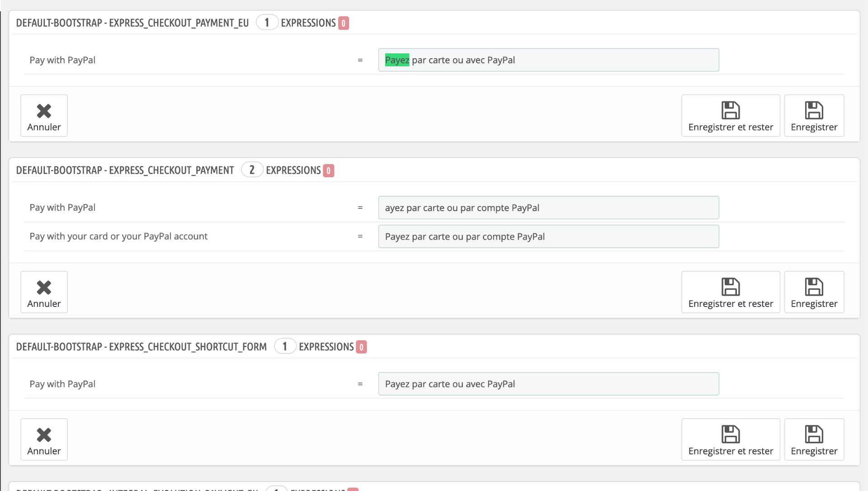Click red missing-count badge '0' in EXPRESS_CHECKOUT_SHORTCUT_FORM header
Viewport: 868px width, 491px height.
[361, 347]
